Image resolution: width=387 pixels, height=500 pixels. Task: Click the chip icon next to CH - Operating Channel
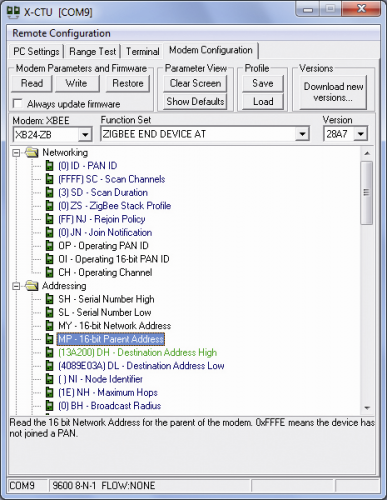[x=49, y=272]
